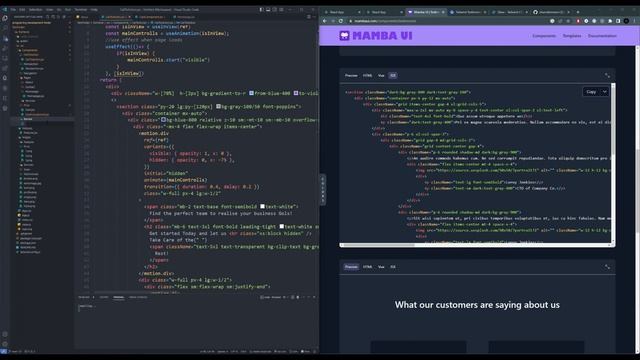Reload the Mamba UI page in browser
The width and height of the screenshot is (640, 360).
(x=341, y=21)
